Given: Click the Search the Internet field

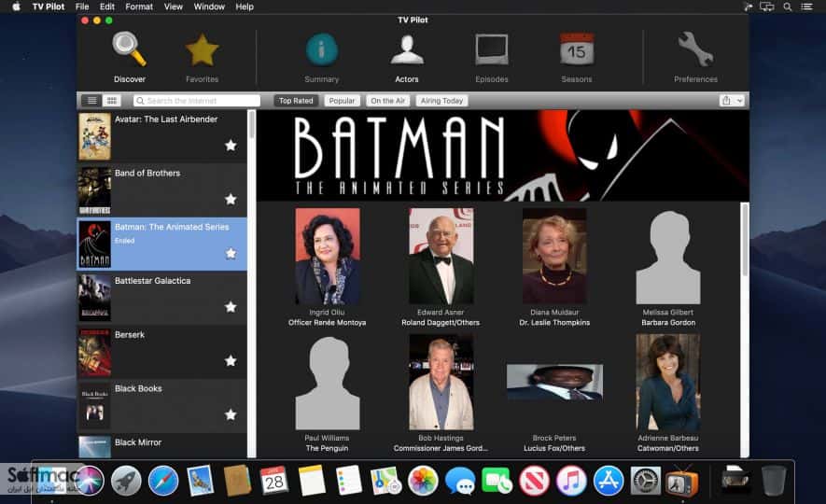Looking at the screenshot, I should click(x=197, y=101).
